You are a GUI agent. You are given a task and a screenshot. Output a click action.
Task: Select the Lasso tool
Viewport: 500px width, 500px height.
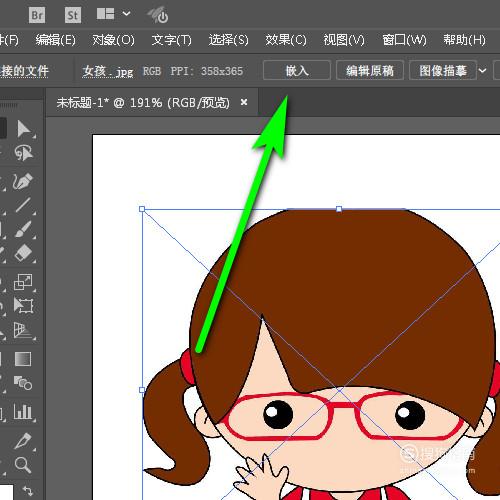(x=23, y=153)
